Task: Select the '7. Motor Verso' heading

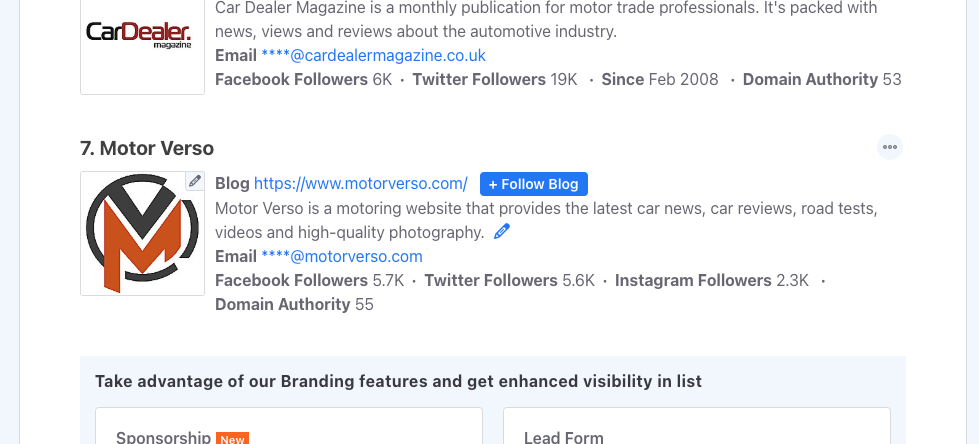Action: pos(147,149)
